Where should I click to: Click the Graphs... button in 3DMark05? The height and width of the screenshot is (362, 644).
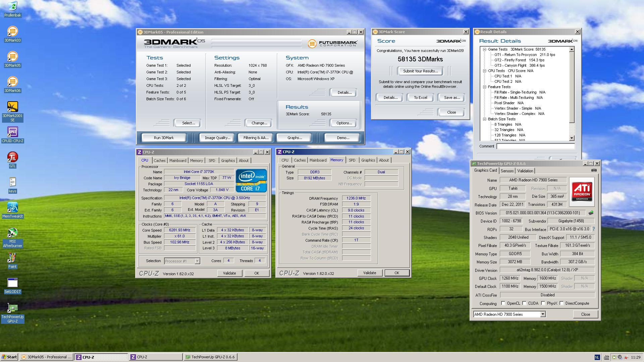294,138
